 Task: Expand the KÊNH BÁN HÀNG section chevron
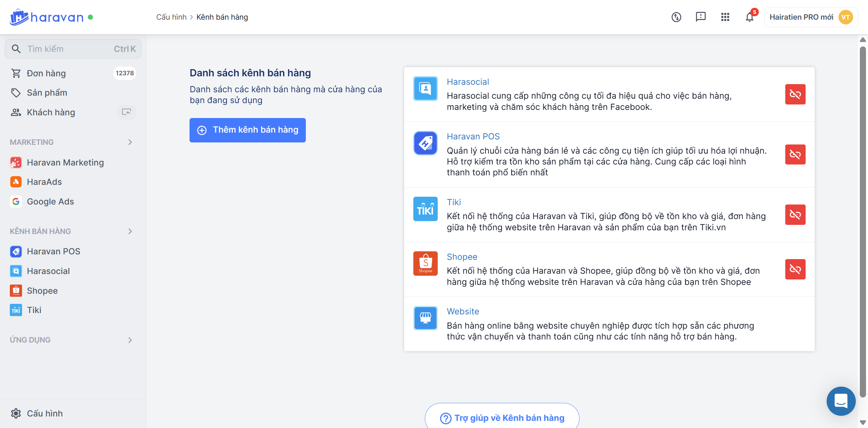130,231
